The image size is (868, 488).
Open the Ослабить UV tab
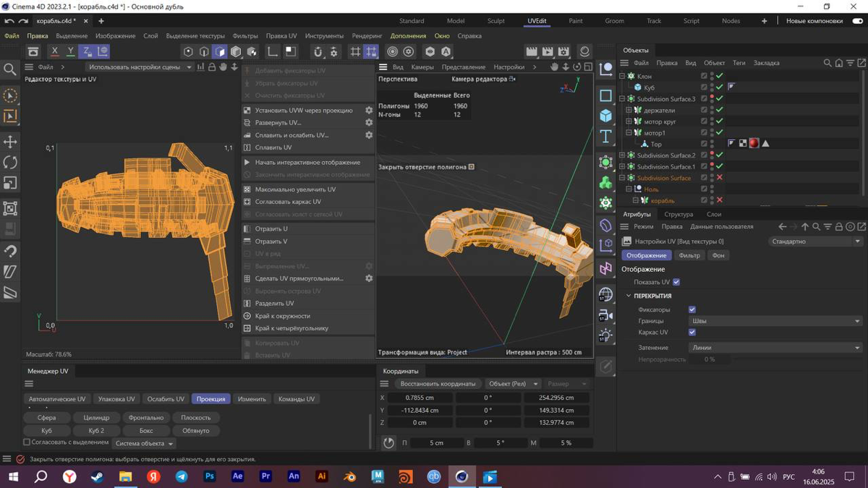[166, 399]
